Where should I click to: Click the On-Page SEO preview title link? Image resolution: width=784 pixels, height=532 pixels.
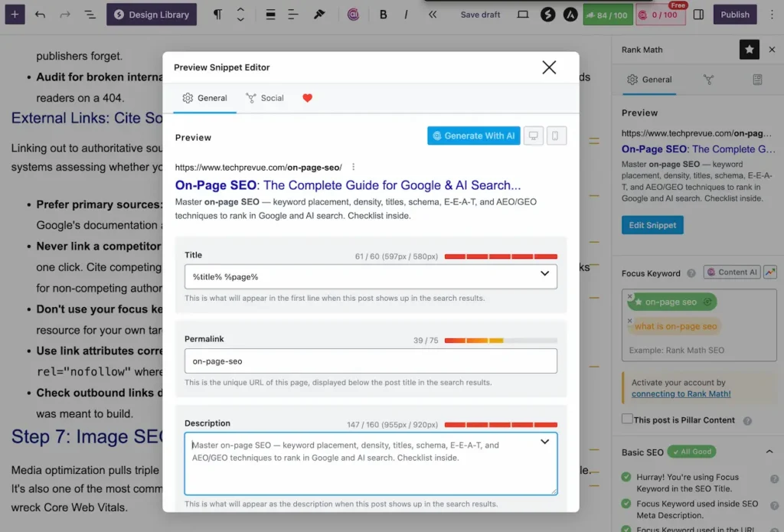pos(348,185)
